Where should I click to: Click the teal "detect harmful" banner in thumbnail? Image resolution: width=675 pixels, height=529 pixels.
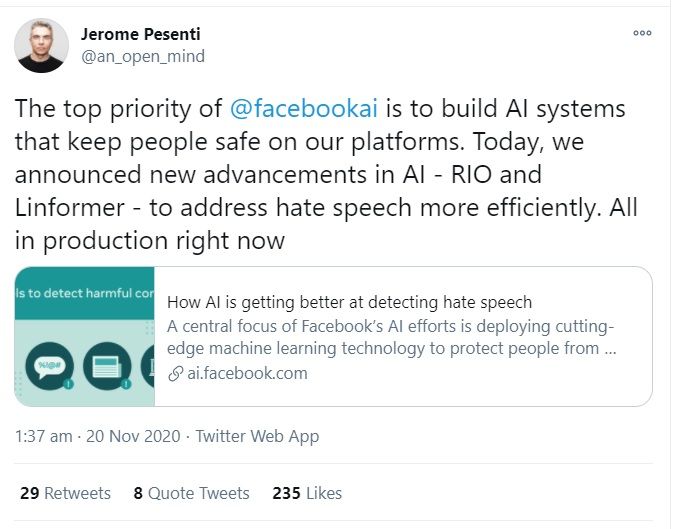[85, 295]
